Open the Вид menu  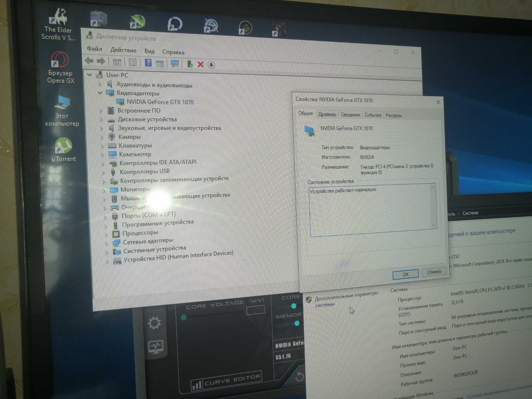click(149, 51)
